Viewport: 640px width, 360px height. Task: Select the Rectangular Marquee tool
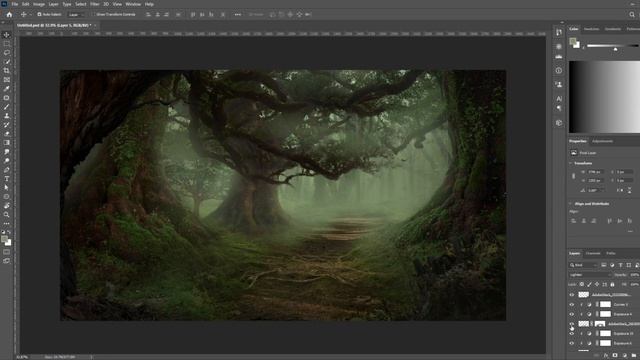[7, 44]
